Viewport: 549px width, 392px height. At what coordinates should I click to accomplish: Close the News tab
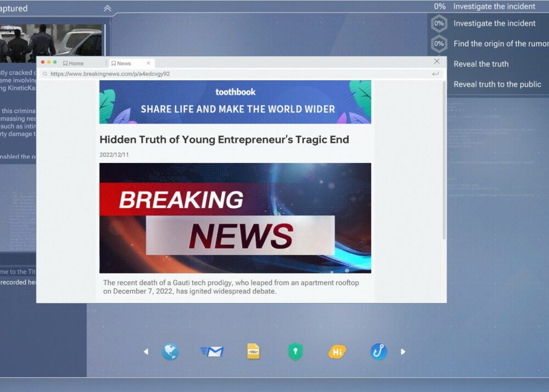coord(148,63)
